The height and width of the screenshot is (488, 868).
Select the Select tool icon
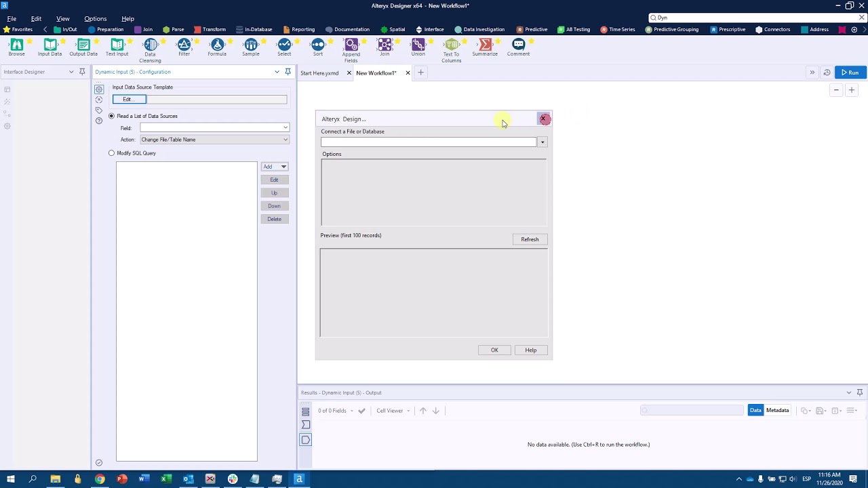pyautogui.click(x=284, y=45)
